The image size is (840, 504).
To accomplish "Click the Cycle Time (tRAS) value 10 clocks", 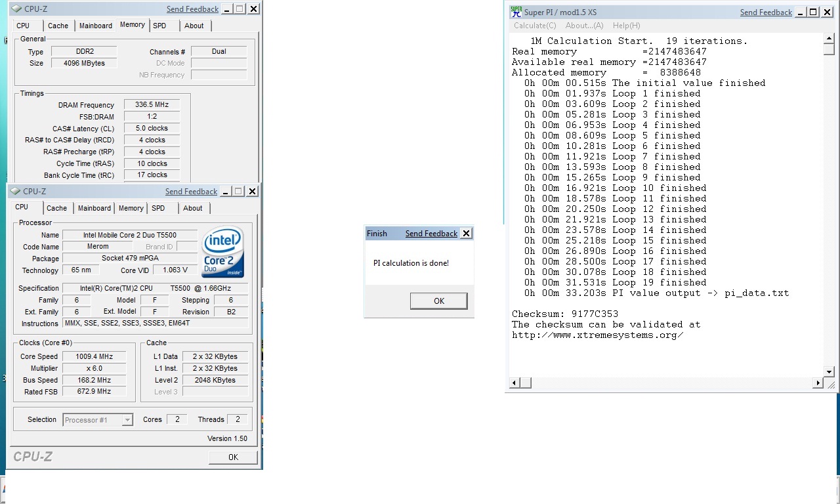I will tap(152, 163).
